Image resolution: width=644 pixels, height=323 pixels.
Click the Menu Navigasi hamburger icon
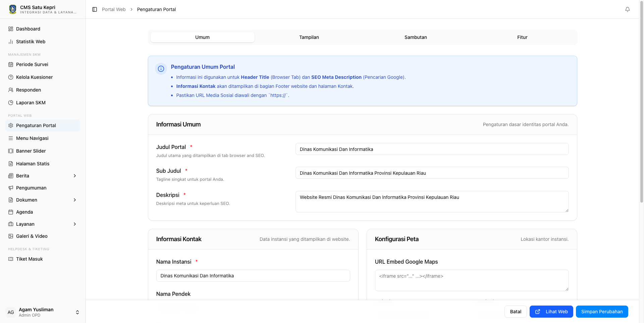coord(11,138)
